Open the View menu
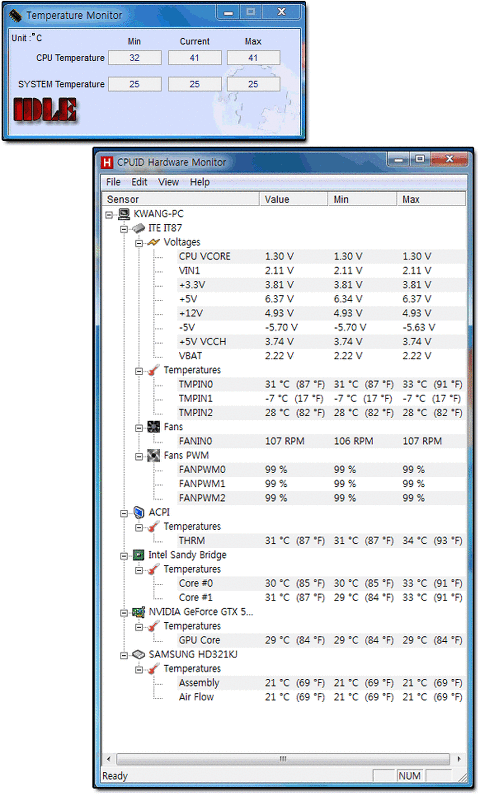This screenshot has width=480, height=796. coord(168,182)
